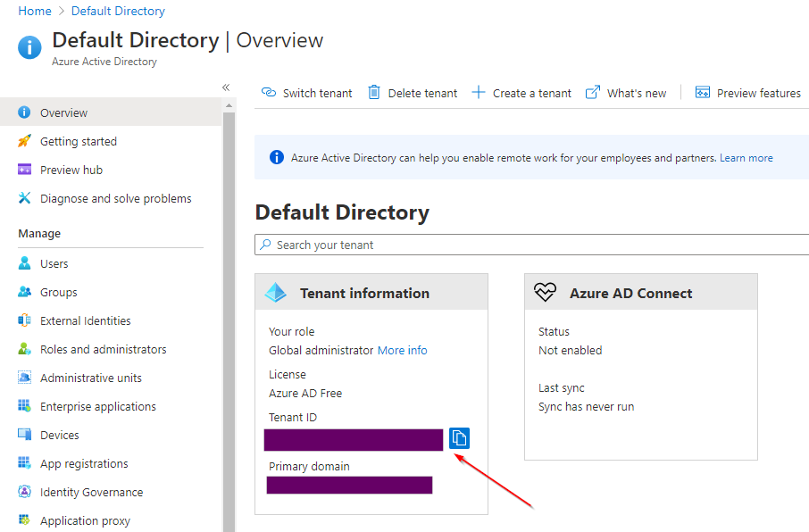
Task: Click the Identity Governance label
Action: pos(91,492)
